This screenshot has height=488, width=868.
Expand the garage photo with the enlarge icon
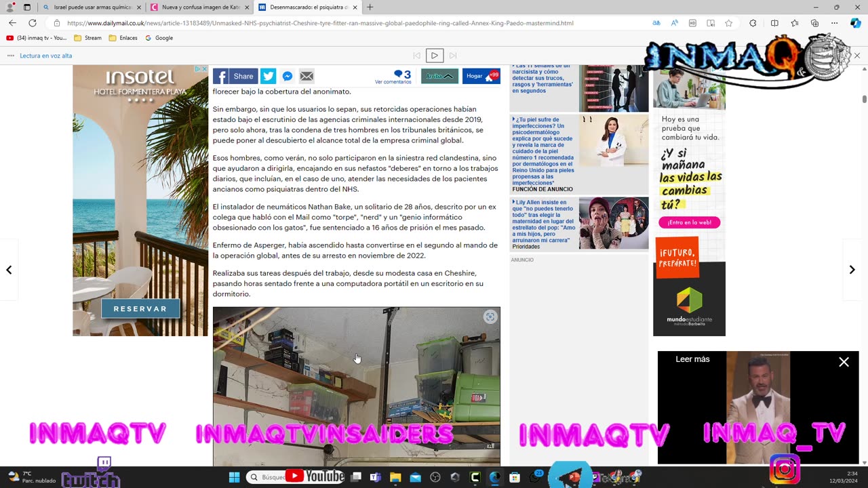490,317
